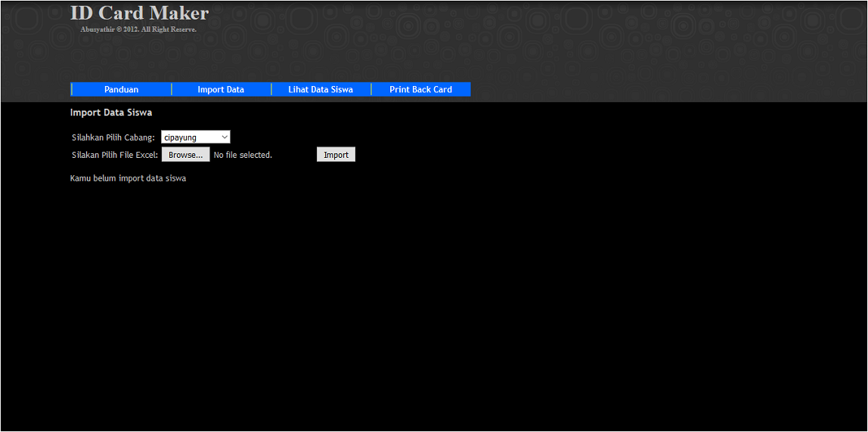The height and width of the screenshot is (432, 868).
Task: Click divider before Print Back Card
Action: (x=371, y=89)
